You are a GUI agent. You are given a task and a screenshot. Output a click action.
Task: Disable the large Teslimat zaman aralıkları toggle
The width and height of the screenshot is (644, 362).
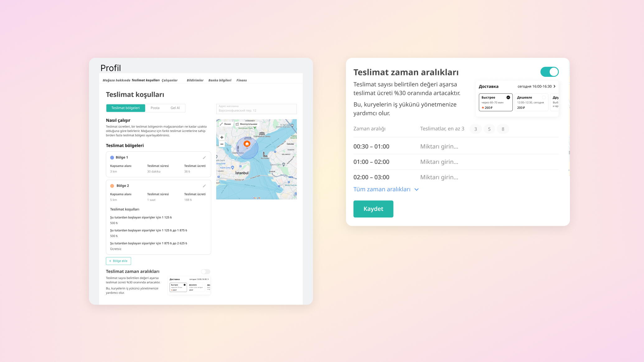point(549,72)
